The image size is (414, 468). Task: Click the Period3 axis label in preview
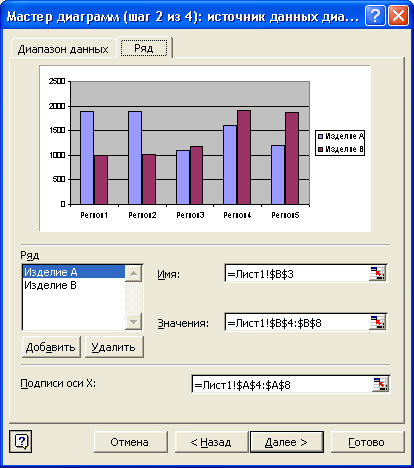[190, 215]
